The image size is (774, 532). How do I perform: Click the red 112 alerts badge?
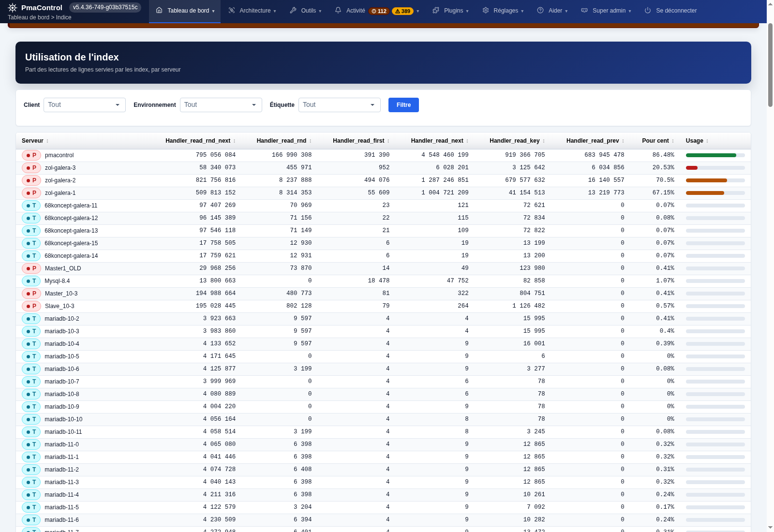coord(379,11)
